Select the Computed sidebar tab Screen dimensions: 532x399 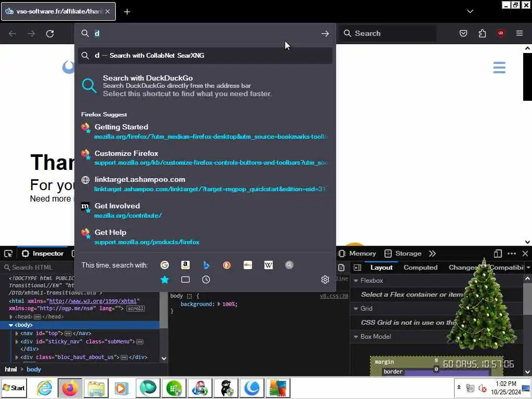[x=420, y=268]
